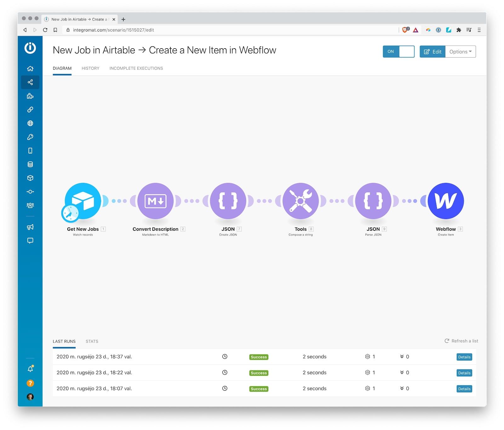Click the clock icon in the 18:37 run row

click(225, 357)
